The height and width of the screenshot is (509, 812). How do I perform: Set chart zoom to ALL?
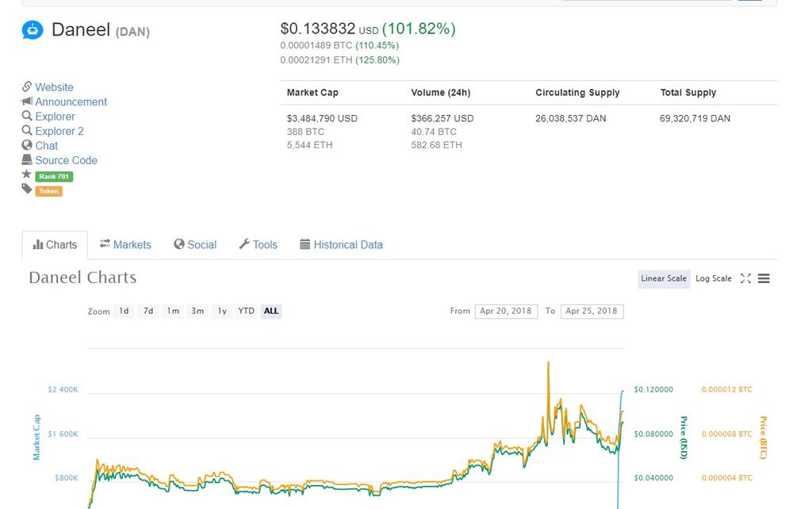[271, 312]
